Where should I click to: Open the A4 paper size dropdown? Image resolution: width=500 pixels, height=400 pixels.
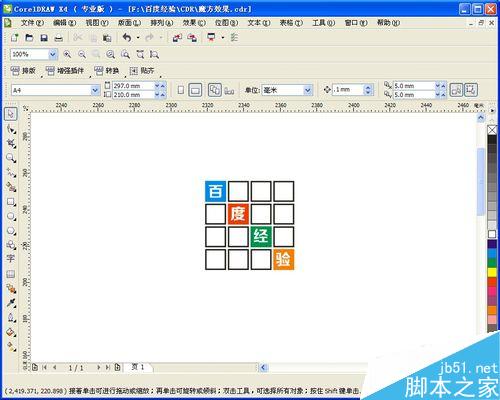(x=95, y=90)
